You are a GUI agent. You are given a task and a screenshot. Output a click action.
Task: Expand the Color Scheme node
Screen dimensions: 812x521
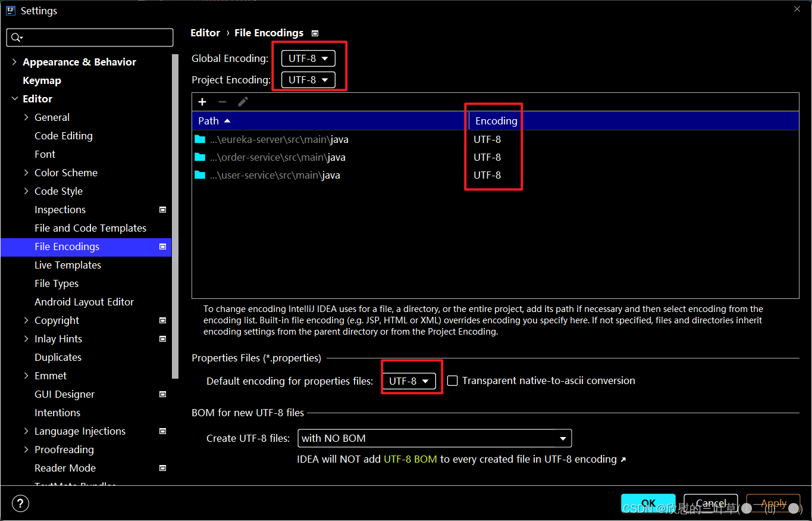click(26, 173)
